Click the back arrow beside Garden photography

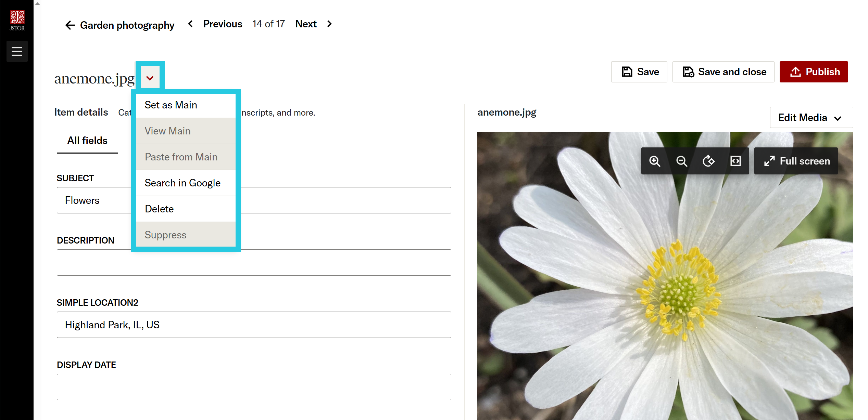coord(70,25)
